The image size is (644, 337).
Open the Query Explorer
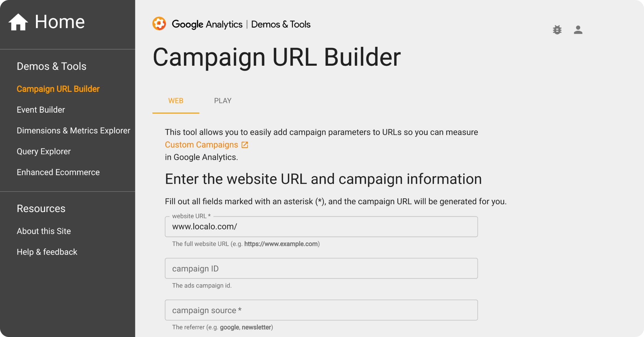click(44, 151)
